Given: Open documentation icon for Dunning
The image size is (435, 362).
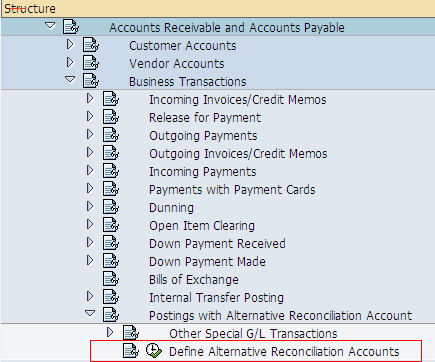Looking at the screenshot, I should tap(111, 207).
